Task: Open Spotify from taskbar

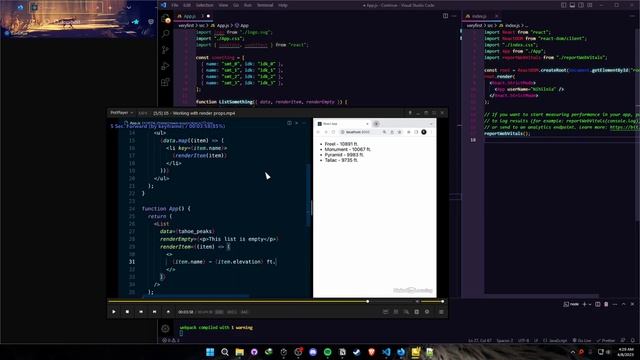Action: click(327, 352)
